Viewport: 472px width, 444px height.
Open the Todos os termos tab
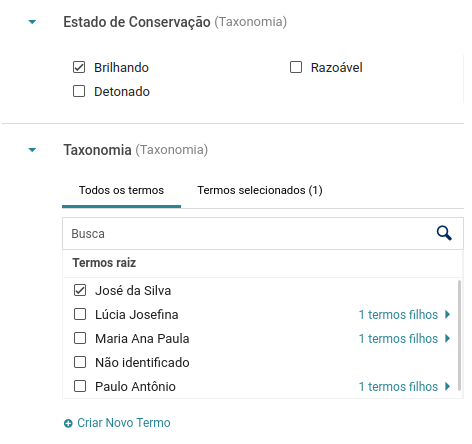coord(121,190)
